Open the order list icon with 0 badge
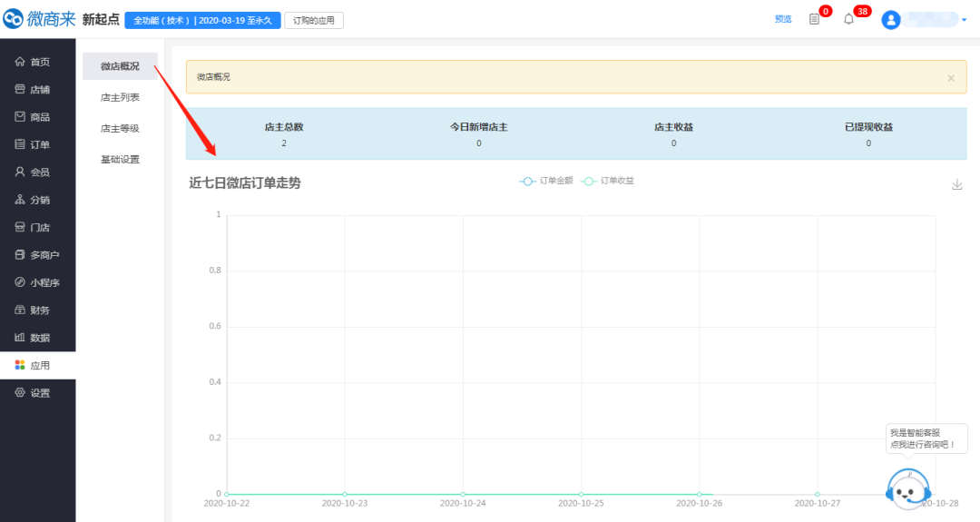Viewport: 980px width, 522px height. [814, 19]
